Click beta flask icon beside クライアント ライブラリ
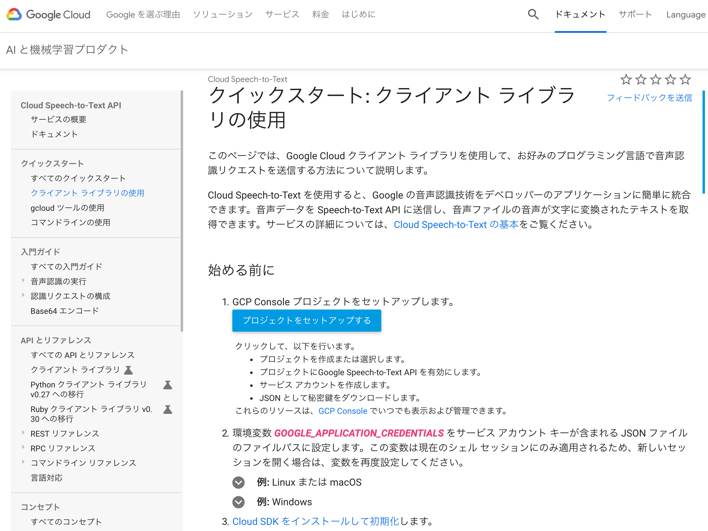The image size is (708, 531). coord(129,370)
